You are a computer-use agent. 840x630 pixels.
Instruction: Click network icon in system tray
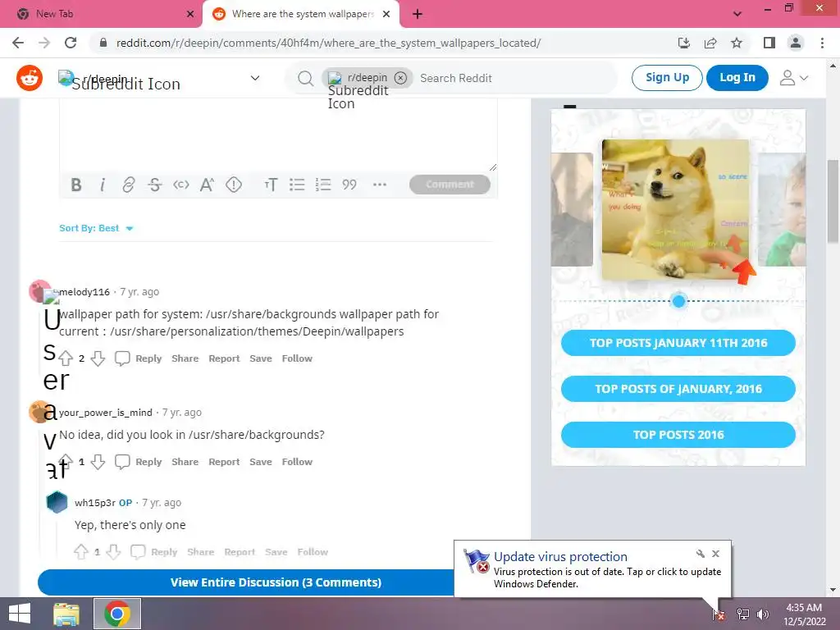tap(742, 614)
